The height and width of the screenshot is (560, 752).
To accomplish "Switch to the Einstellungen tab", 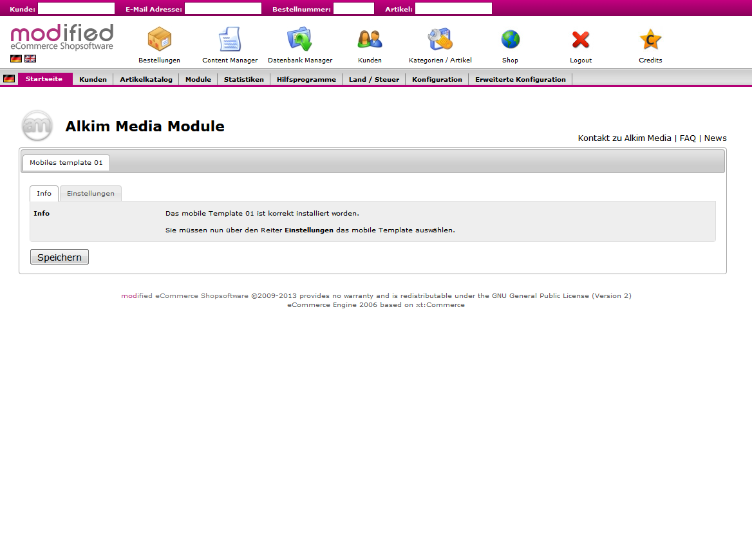I will pyautogui.click(x=91, y=193).
